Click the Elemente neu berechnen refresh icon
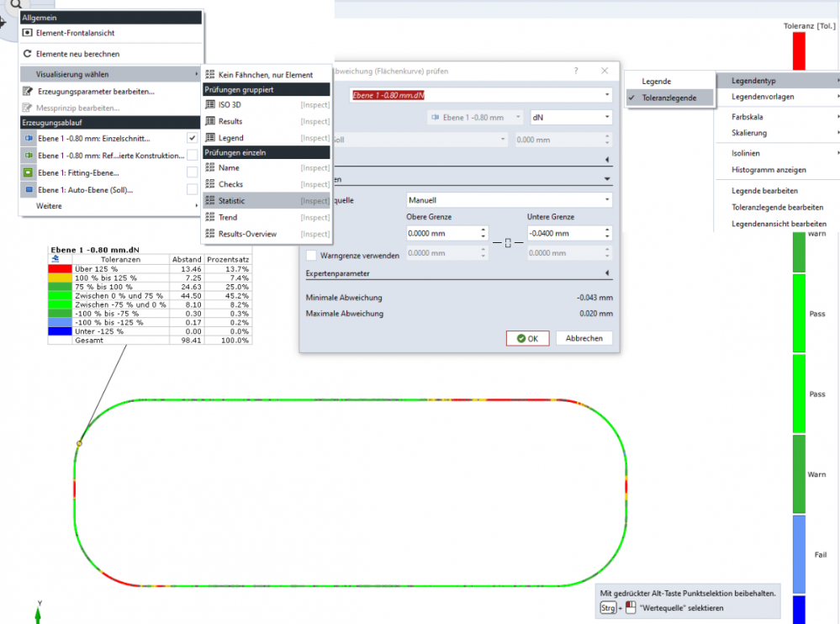This screenshot has height=624, width=840. coord(28,54)
